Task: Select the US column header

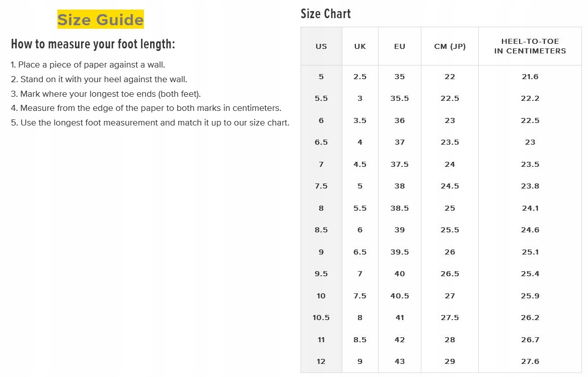Action: [x=321, y=46]
